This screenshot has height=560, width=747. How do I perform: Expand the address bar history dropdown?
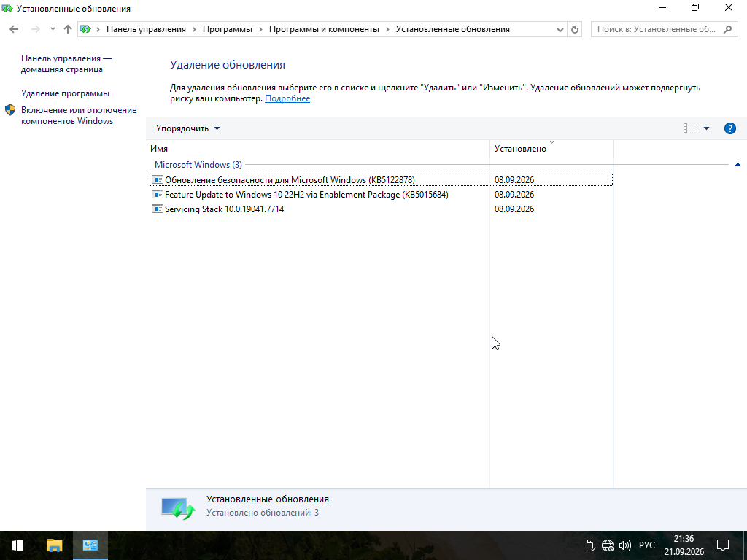pyautogui.click(x=560, y=29)
